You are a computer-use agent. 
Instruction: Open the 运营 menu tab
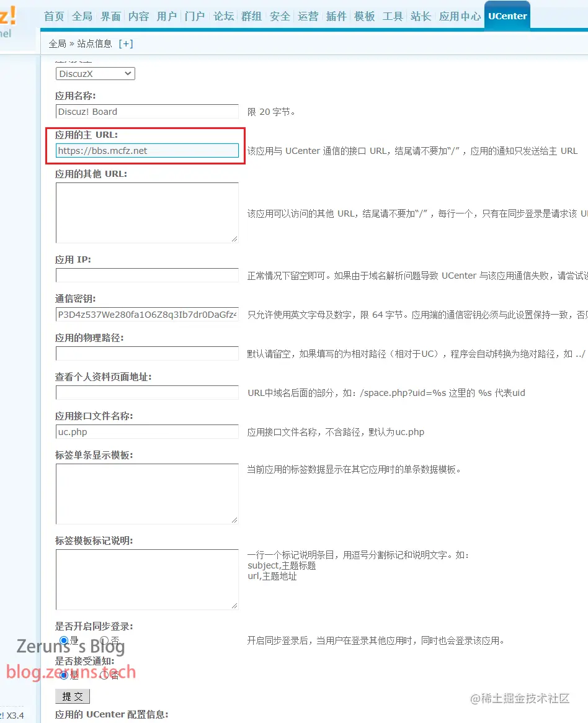308,16
